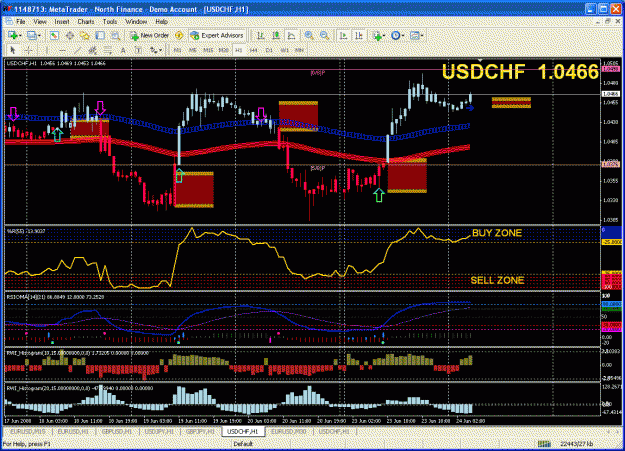This screenshot has width=625, height=451.
Task: Set timeframe to M30
Action: (224, 50)
